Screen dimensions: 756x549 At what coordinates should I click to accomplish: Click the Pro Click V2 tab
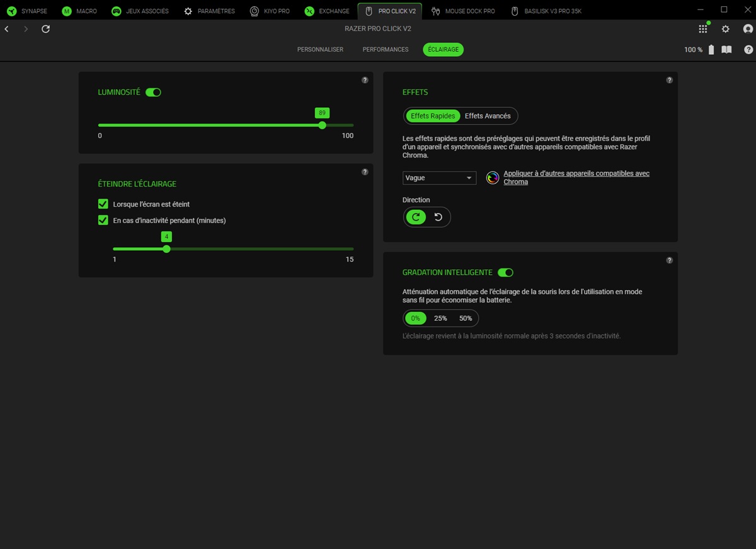[390, 11]
